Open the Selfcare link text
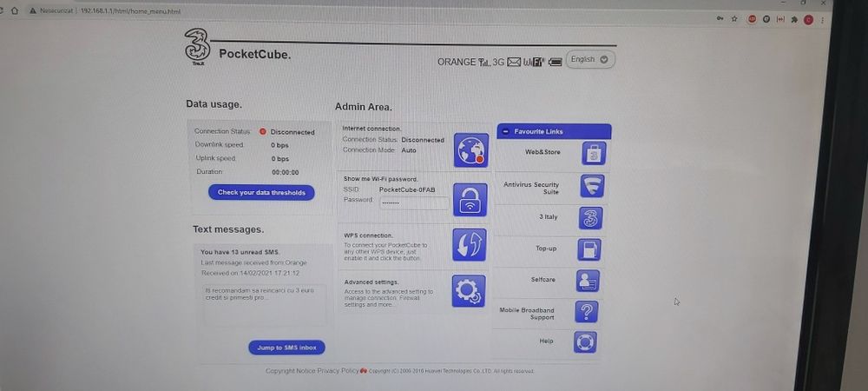 [543, 280]
